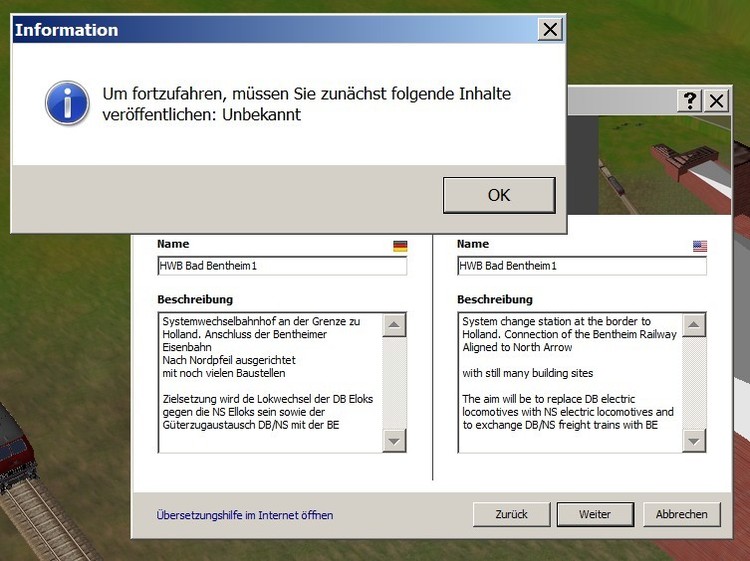This screenshot has width=750, height=561.
Task: Click the Weiter button
Action: [595, 514]
